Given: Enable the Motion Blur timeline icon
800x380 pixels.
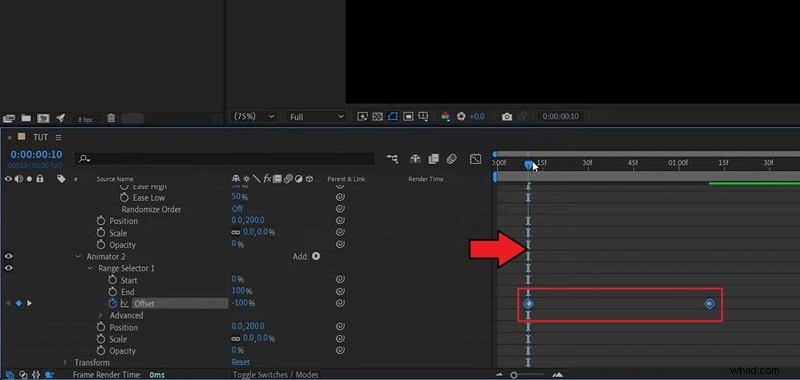Looking at the screenshot, I should tap(451, 159).
